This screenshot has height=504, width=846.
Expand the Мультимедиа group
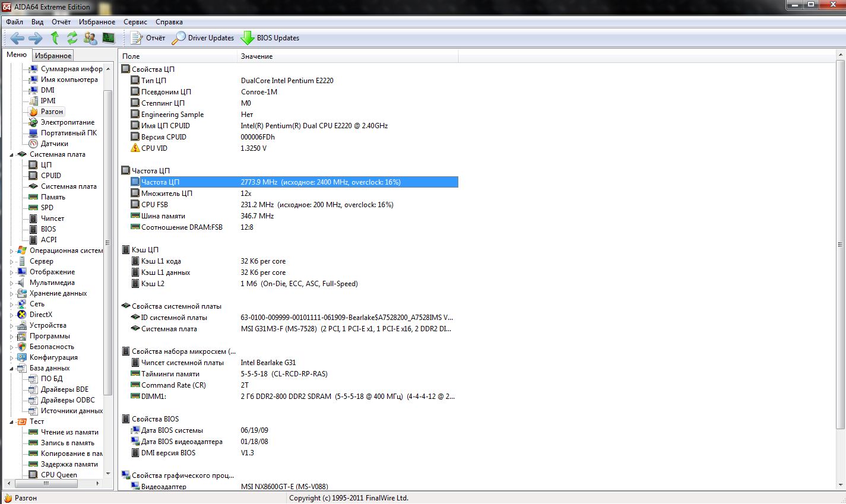(12, 283)
